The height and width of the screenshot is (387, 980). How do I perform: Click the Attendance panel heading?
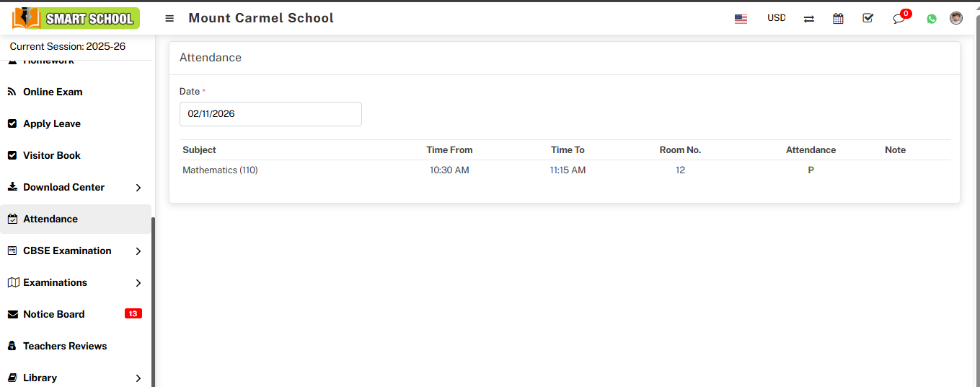pyautogui.click(x=211, y=58)
